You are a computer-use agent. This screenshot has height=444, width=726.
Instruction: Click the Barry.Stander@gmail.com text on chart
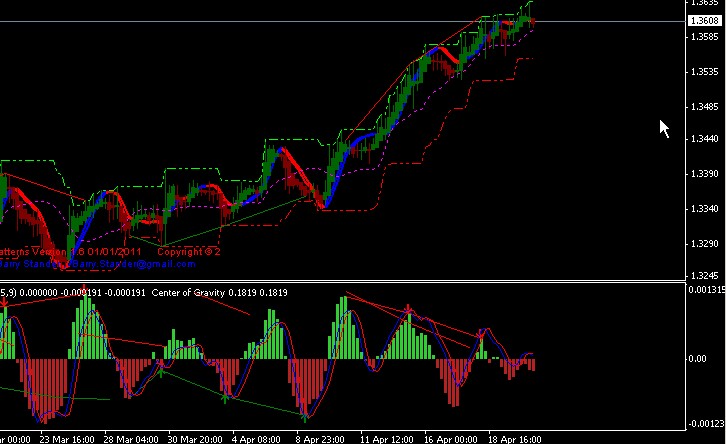[x=134, y=264]
